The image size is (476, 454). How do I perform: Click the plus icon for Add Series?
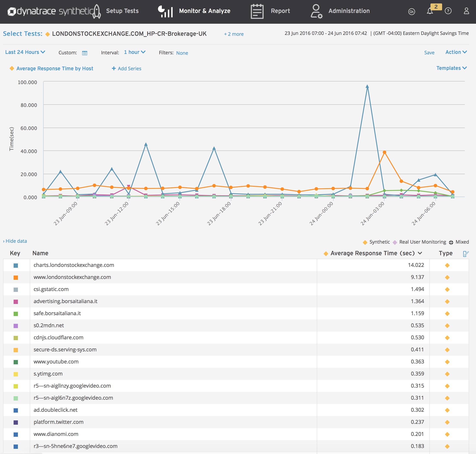pos(114,69)
